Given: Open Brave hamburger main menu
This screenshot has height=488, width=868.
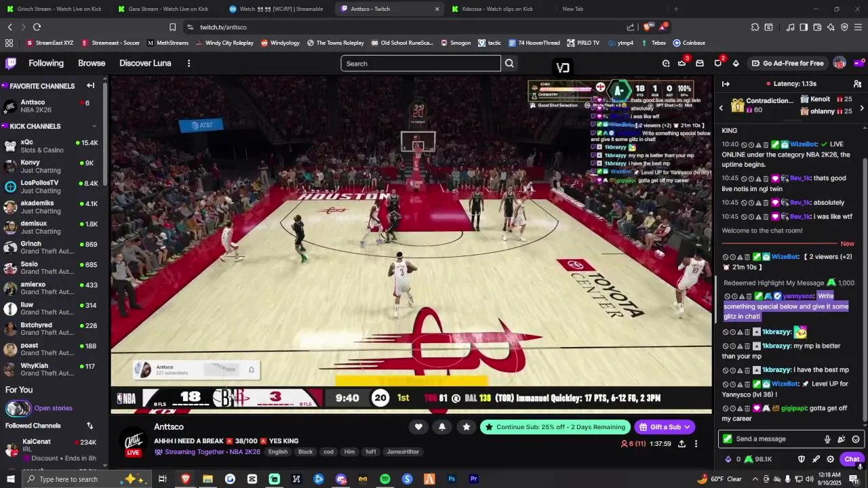Looking at the screenshot, I should click(x=858, y=27).
